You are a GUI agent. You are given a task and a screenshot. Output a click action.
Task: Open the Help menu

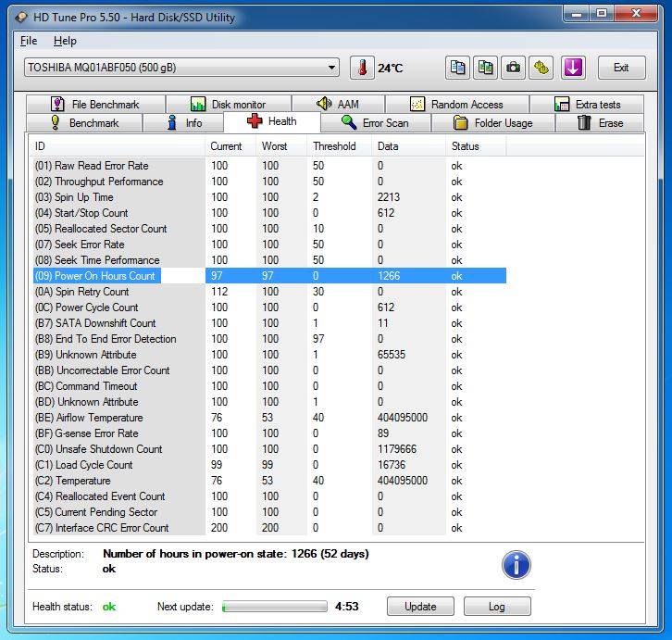[x=65, y=41]
